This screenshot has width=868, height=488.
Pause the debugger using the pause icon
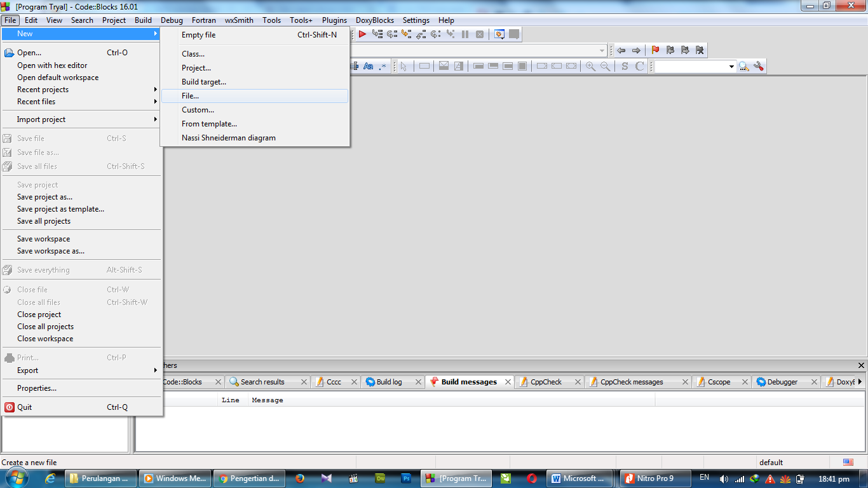(466, 35)
